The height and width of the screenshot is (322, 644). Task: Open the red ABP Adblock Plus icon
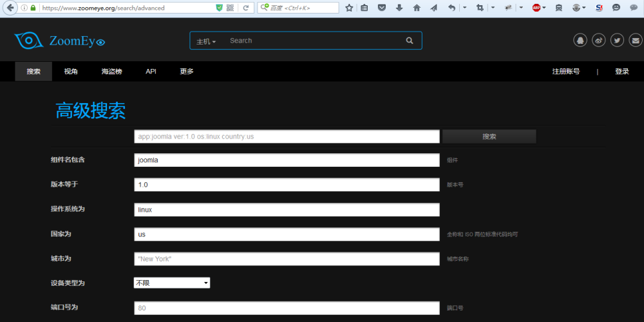tap(536, 8)
